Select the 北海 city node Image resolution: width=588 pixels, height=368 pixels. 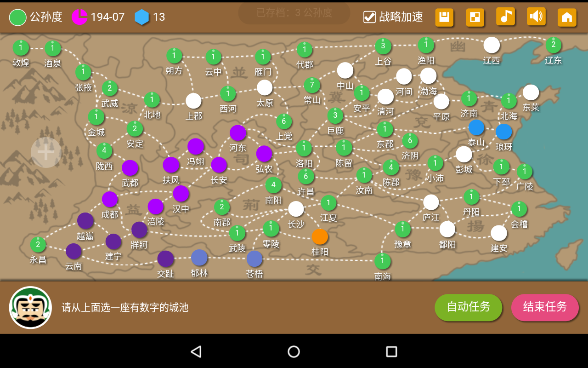pos(509,101)
